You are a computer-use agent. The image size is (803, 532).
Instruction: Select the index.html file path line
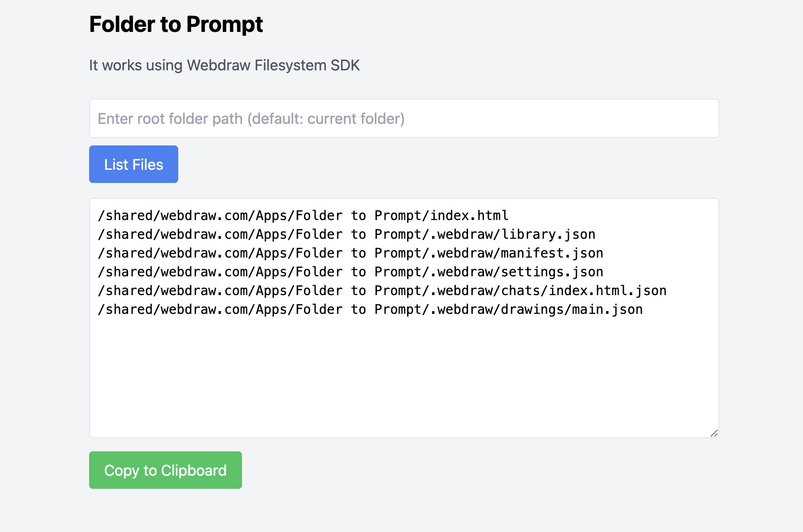[x=303, y=215]
